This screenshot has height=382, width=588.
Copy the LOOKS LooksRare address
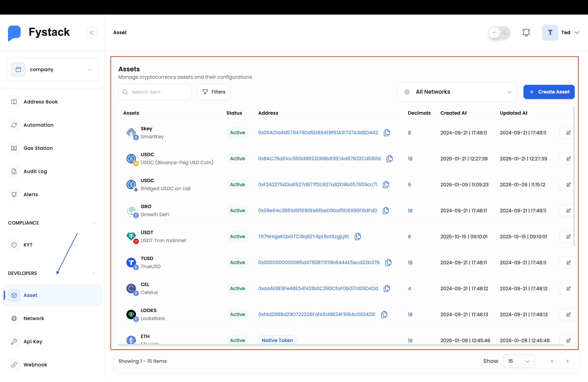[384, 314]
